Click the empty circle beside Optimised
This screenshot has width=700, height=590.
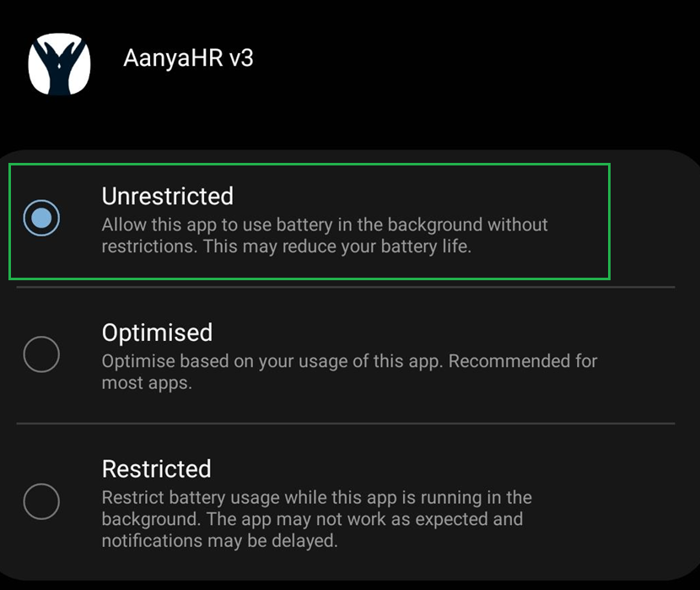click(41, 355)
